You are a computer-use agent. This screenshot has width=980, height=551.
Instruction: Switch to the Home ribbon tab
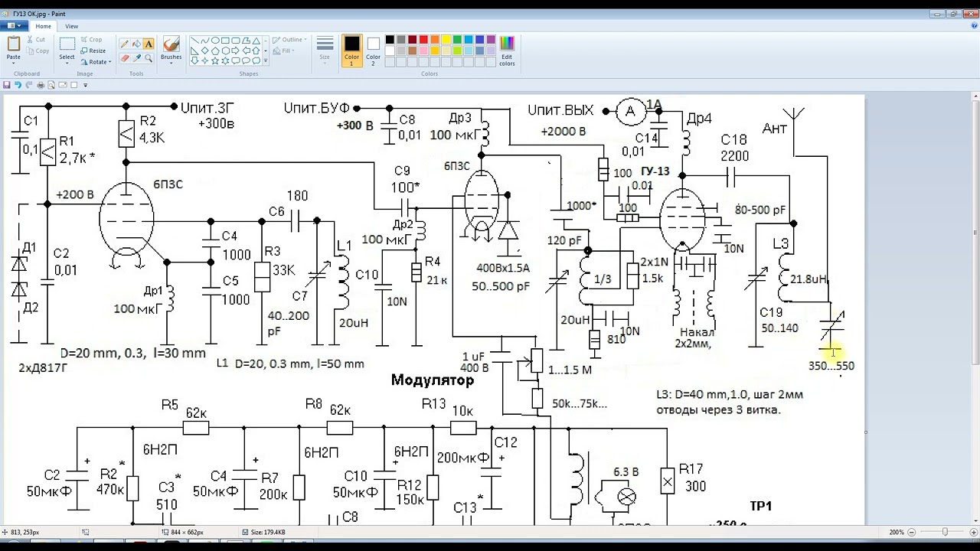(x=43, y=26)
